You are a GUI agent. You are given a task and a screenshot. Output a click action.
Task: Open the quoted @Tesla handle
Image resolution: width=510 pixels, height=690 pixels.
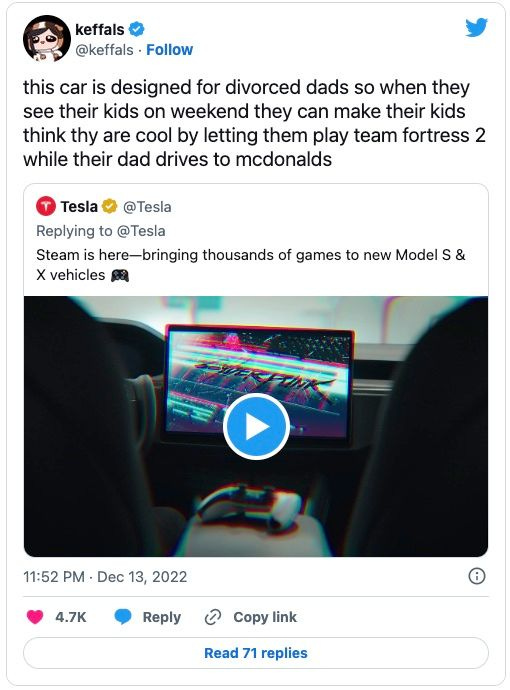click(x=147, y=207)
